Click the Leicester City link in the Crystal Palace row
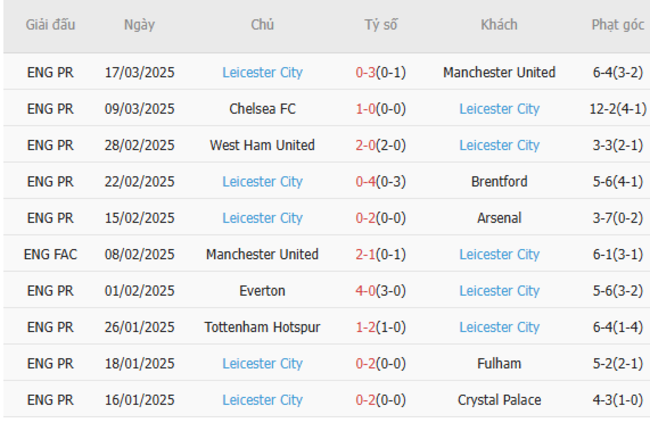 click(x=262, y=400)
